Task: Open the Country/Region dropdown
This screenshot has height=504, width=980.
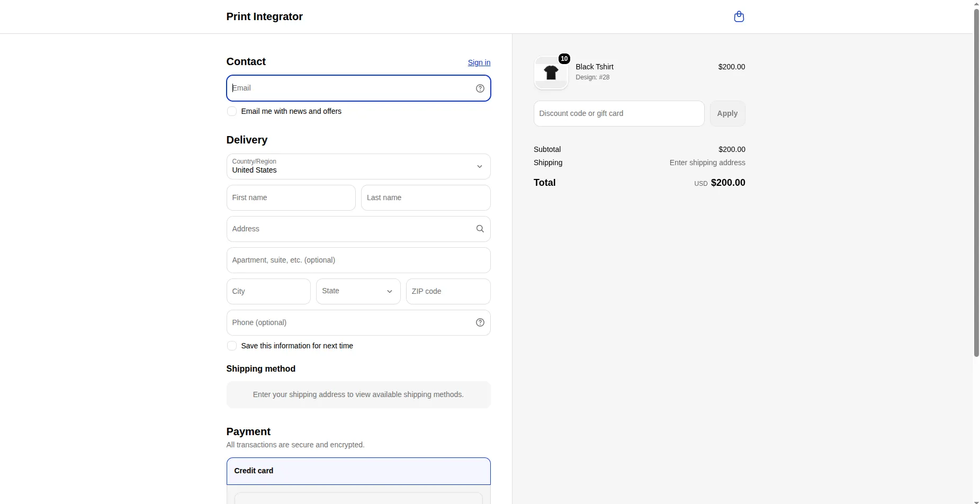Action: tap(358, 166)
